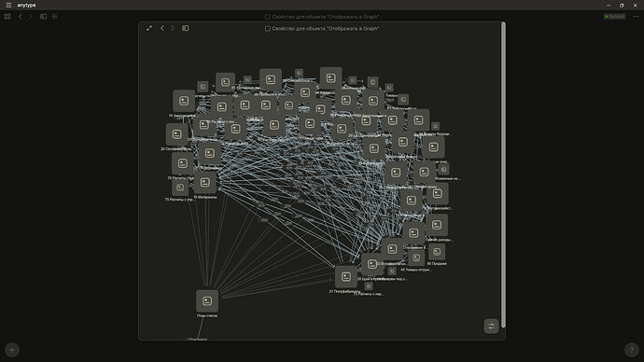Viewport: 644px width, 362px height.
Task: Create a new object with plus button
Action: coord(12,350)
